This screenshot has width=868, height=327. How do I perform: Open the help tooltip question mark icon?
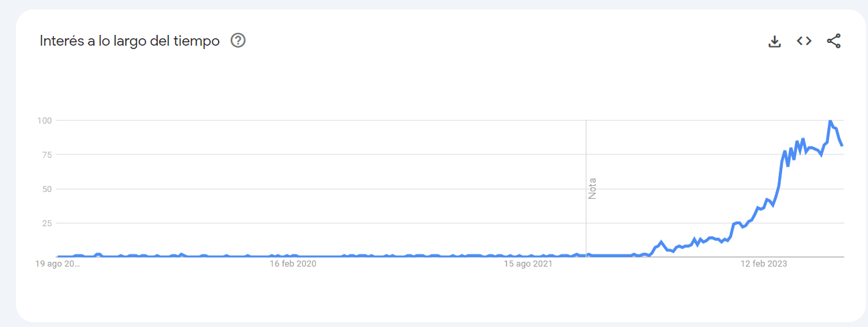(x=238, y=40)
